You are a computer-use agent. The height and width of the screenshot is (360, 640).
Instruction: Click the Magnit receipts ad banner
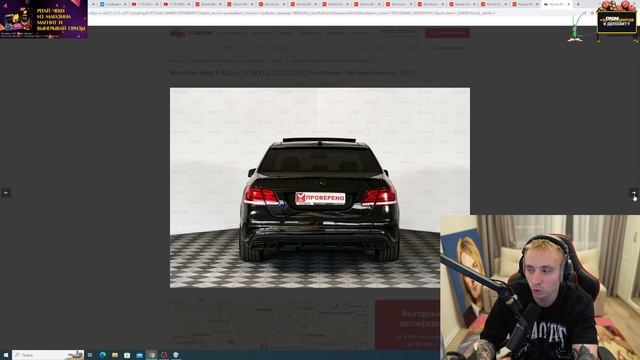click(x=44, y=19)
